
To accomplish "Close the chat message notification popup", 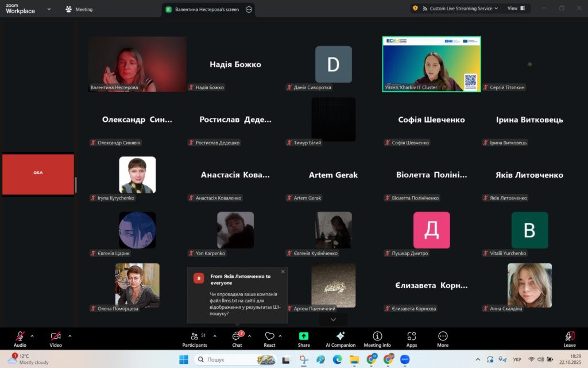I will (283, 271).
